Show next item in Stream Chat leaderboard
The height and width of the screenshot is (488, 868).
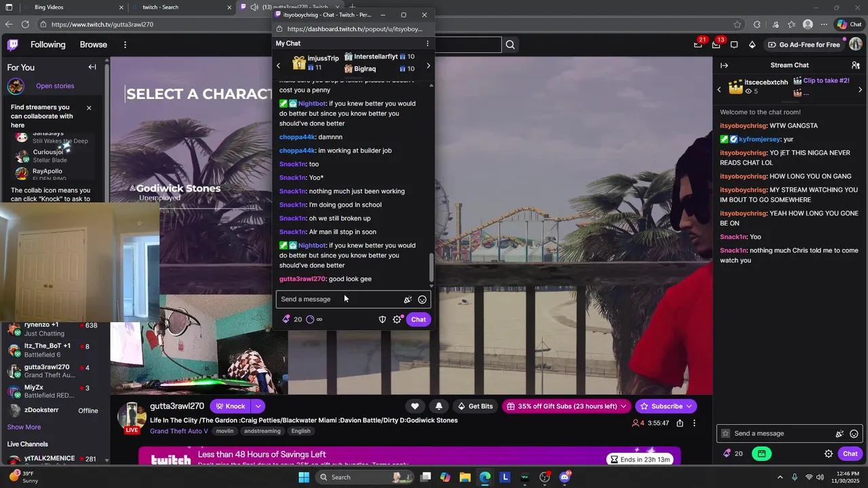click(x=860, y=89)
